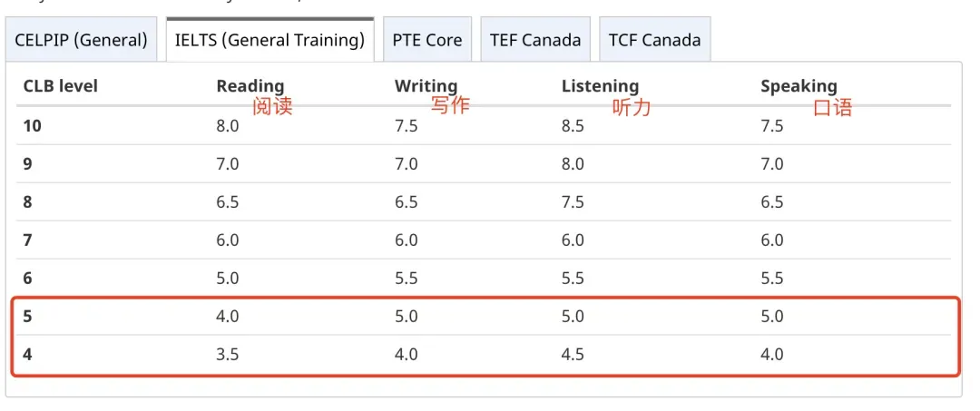Select the CLB level 7 row label

tap(28, 240)
